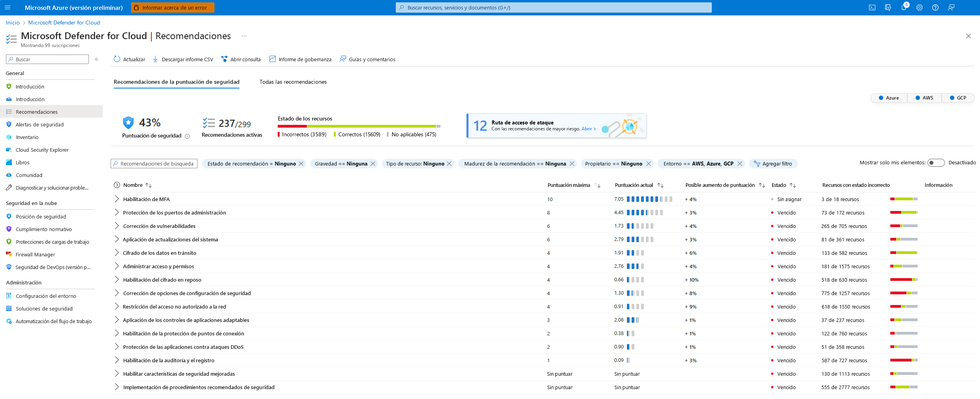
Task: Expand all rows using the Nombre header chevron
Action: (x=117, y=185)
